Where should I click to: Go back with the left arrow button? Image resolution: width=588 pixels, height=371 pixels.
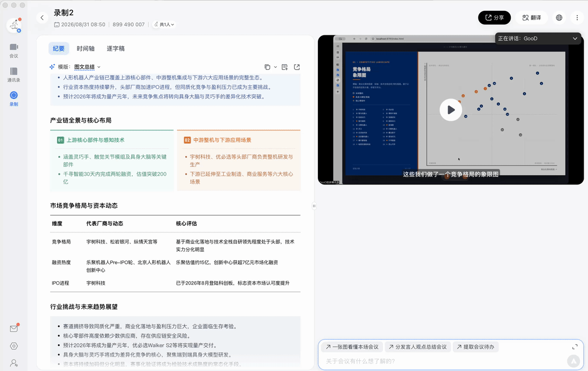tap(42, 17)
